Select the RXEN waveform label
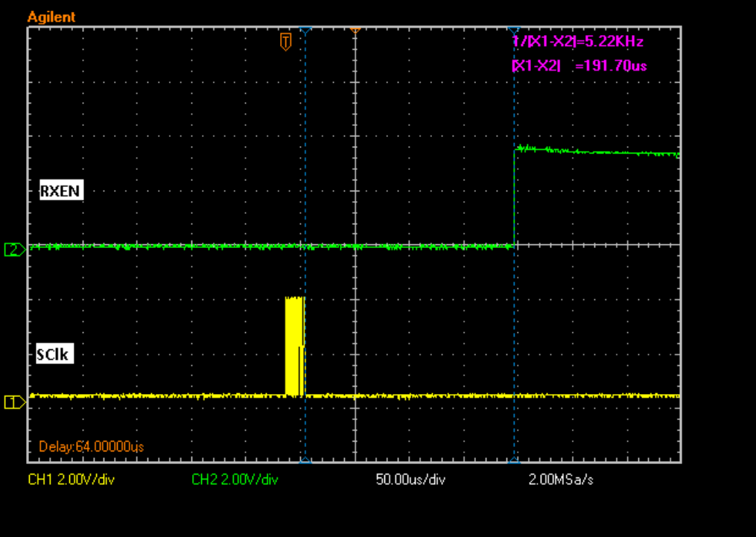The image size is (756, 537). pos(60,191)
